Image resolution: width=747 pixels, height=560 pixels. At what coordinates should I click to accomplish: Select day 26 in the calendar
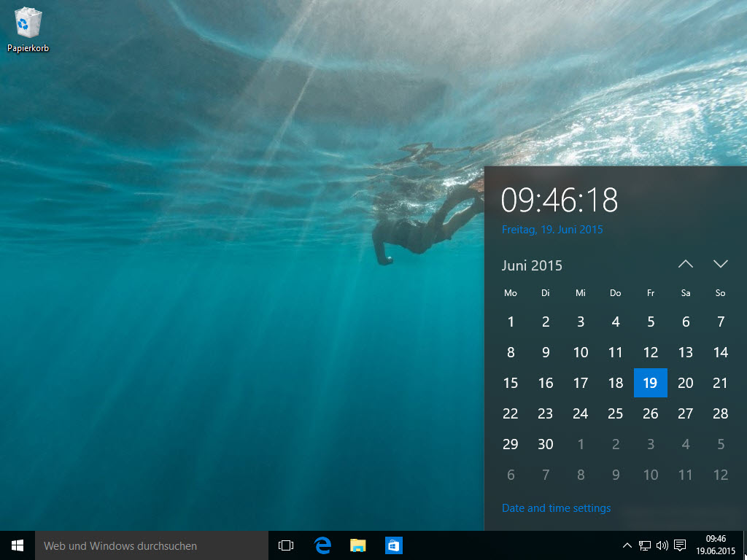650,413
